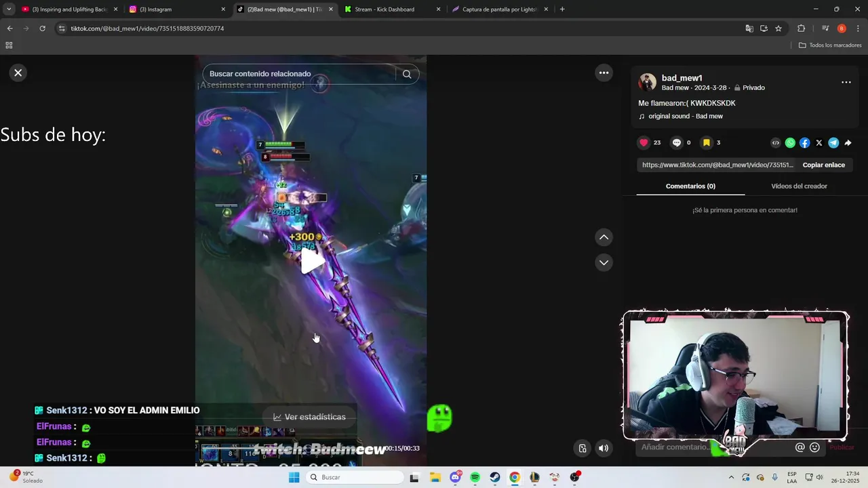The image size is (868, 488).
Task: Open the media controls icon
Action: pyautogui.click(x=825, y=28)
